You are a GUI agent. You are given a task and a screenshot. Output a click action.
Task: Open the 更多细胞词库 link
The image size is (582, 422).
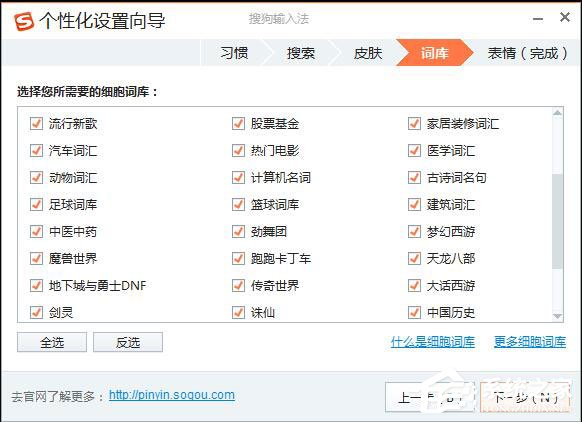click(x=530, y=342)
